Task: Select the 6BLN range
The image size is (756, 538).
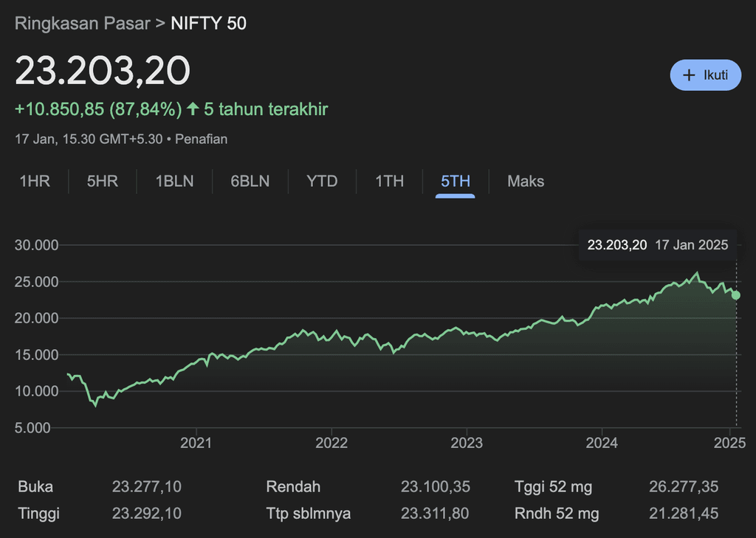Action: pyautogui.click(x=250, y=181)
